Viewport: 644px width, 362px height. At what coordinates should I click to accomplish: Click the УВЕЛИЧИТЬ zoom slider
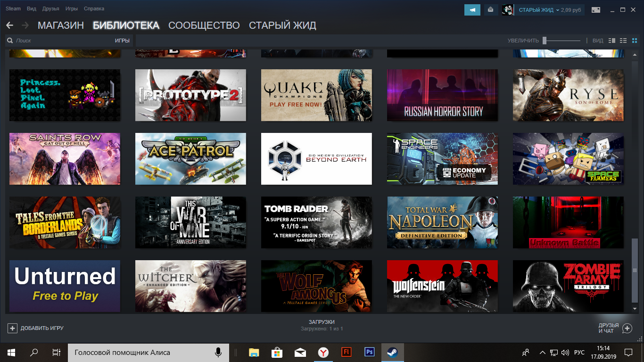562,41
